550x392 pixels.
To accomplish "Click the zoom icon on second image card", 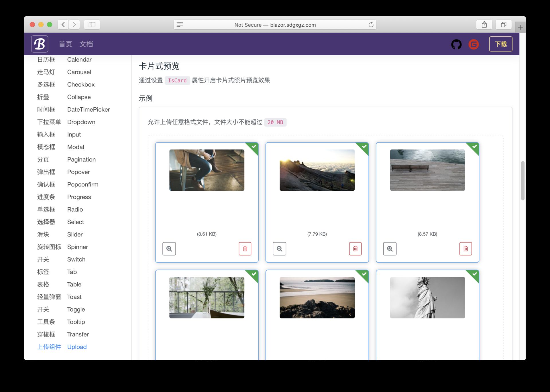I will point(279,249).
